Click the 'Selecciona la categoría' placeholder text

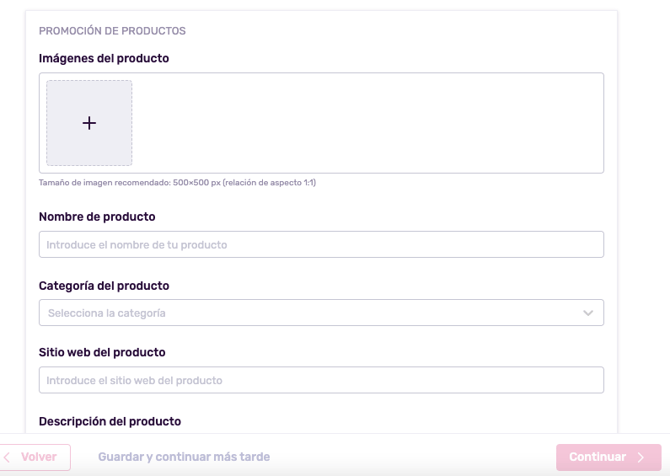(107, 313)
